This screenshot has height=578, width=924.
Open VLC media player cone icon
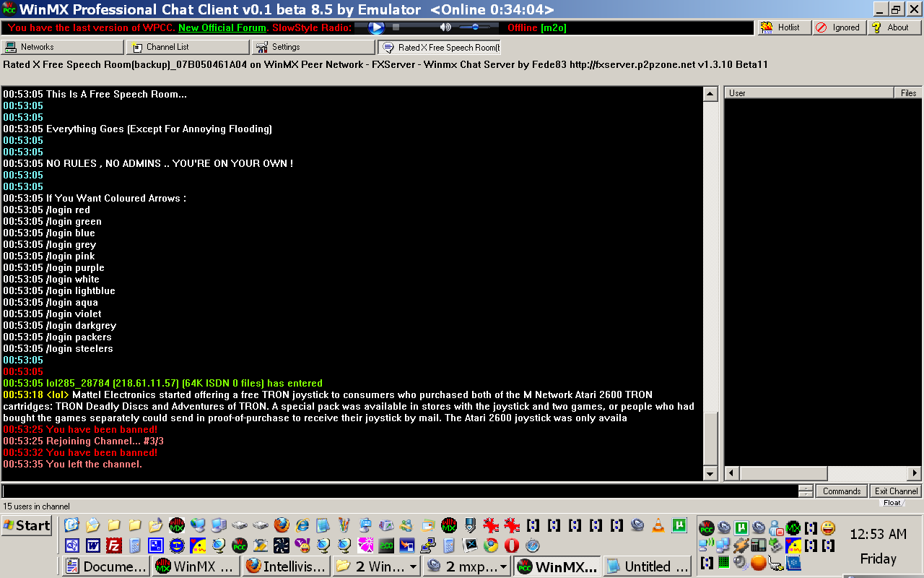658,525
